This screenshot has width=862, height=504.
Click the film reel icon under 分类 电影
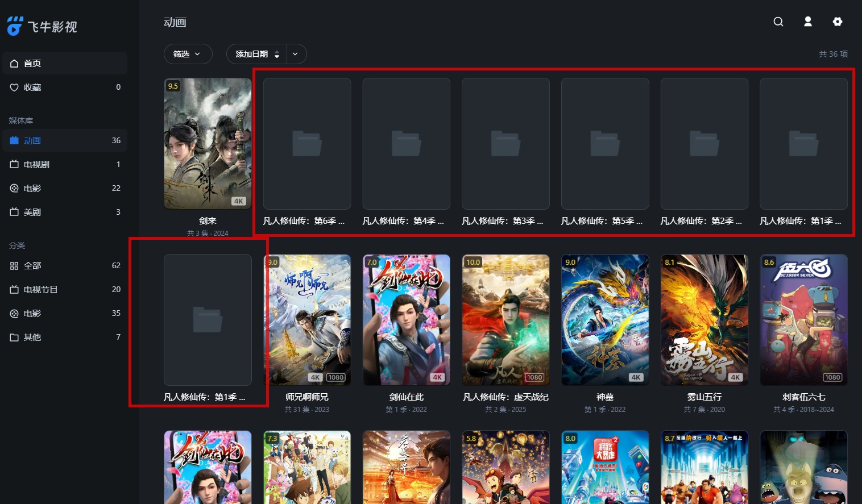click(14, 313)
